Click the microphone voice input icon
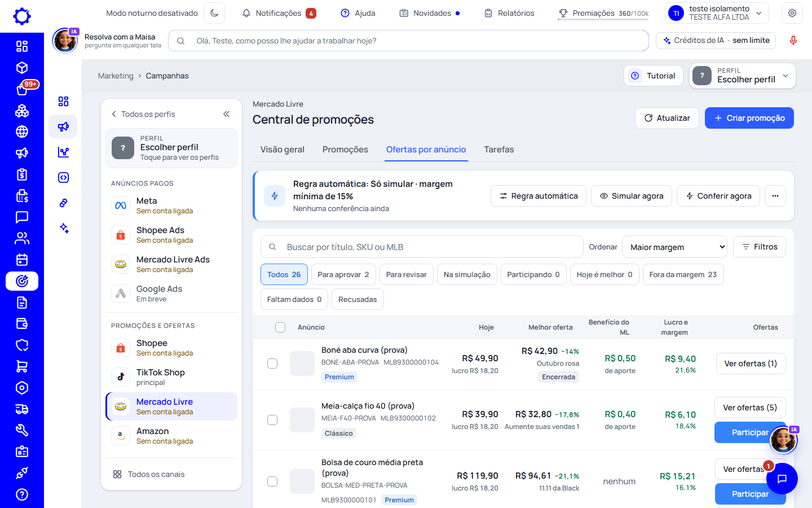 793,41
